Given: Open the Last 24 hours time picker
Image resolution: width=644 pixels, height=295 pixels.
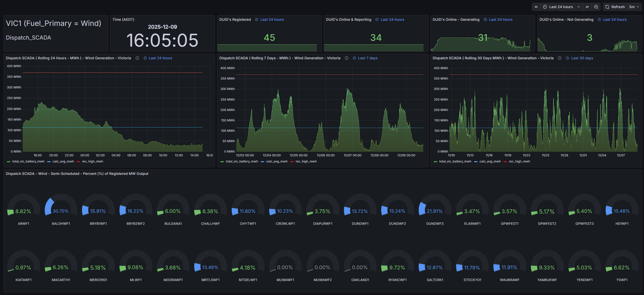Looking at the screenshot, I should coord(561,7).
